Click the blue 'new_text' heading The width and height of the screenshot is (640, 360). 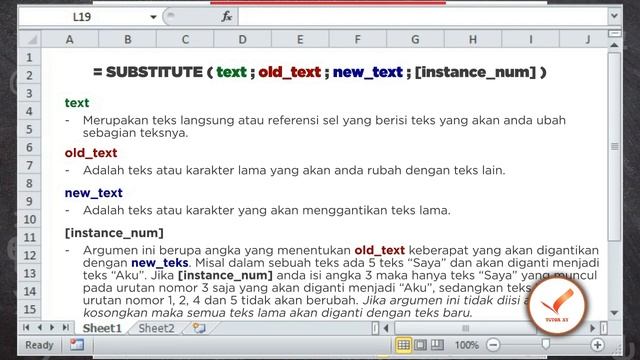(x=93, y=193)
